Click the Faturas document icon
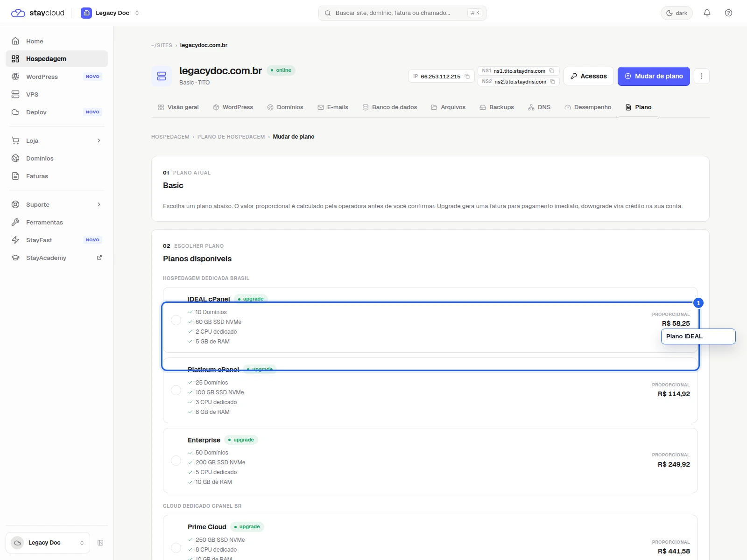The image size is (747, 560). (15, 176)
